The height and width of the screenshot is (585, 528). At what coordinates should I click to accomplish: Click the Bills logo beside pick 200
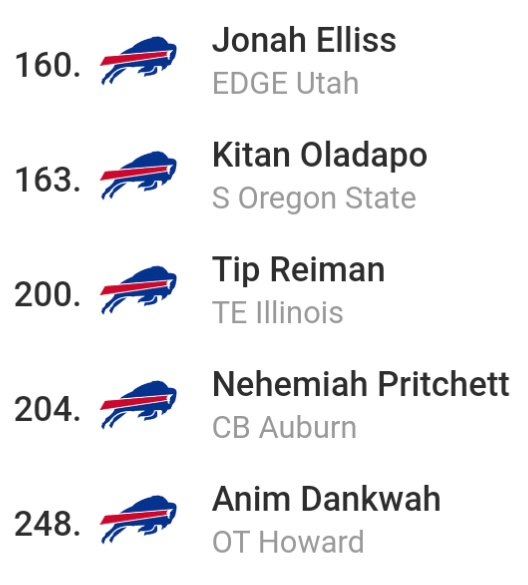click(x=138, y=290)
